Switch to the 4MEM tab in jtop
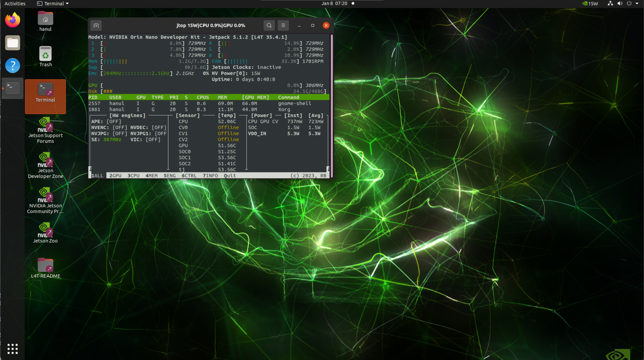 (x=151, y=175)
